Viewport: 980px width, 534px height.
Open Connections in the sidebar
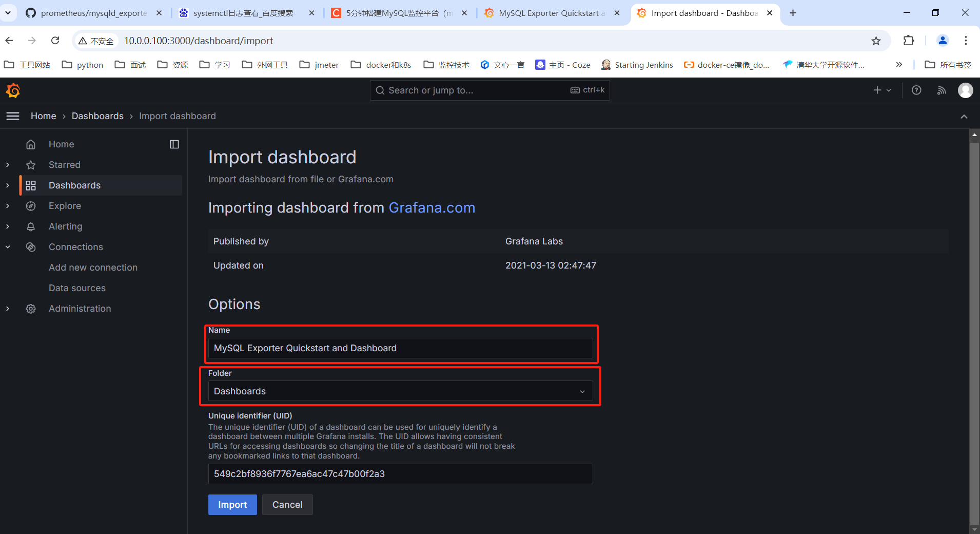76,247
